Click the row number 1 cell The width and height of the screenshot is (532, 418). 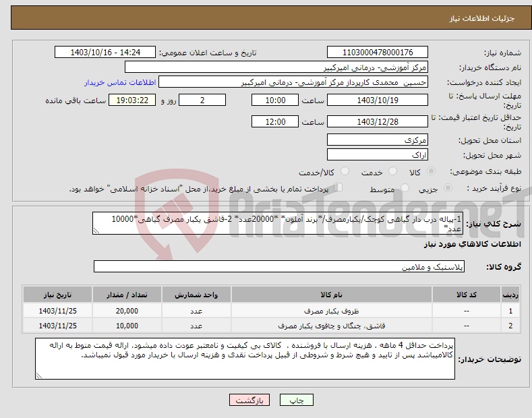[510, 311]
